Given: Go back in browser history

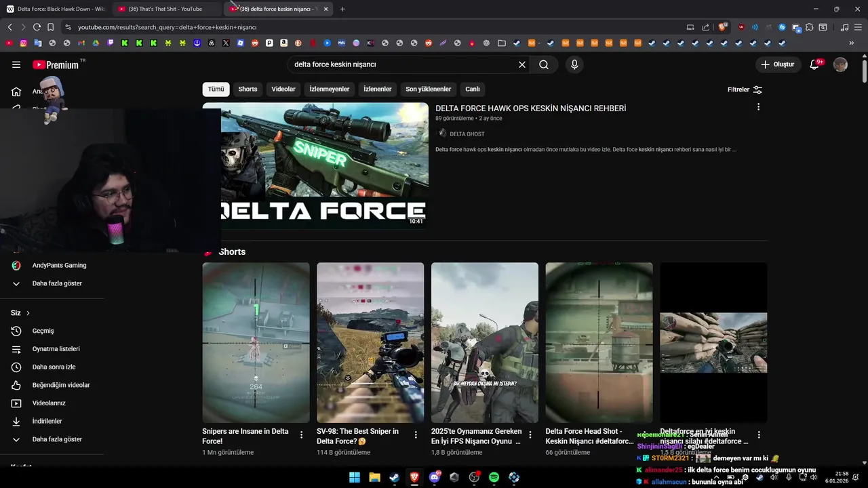Looking at the screenshot, I should coord(10,27).
